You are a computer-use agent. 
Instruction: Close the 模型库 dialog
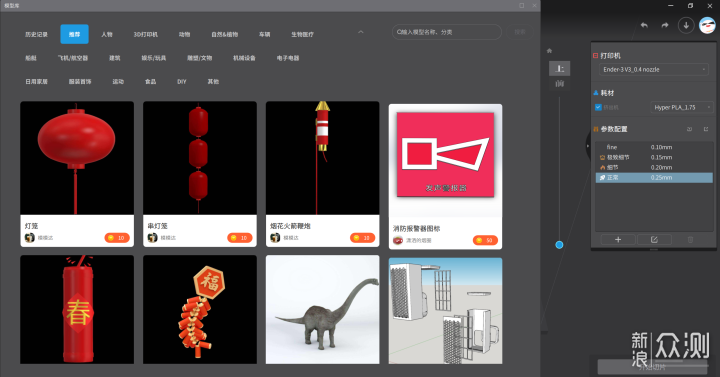point(534,6)
